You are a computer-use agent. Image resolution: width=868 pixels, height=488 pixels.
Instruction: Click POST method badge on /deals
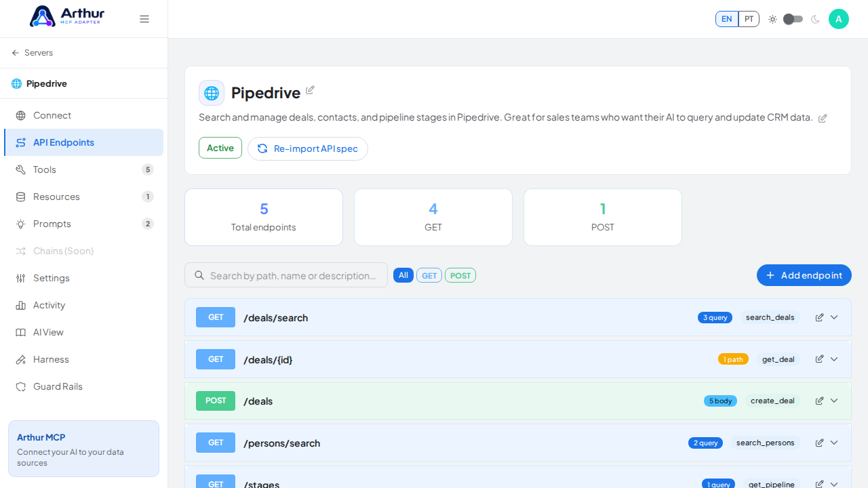pos(216,401)
